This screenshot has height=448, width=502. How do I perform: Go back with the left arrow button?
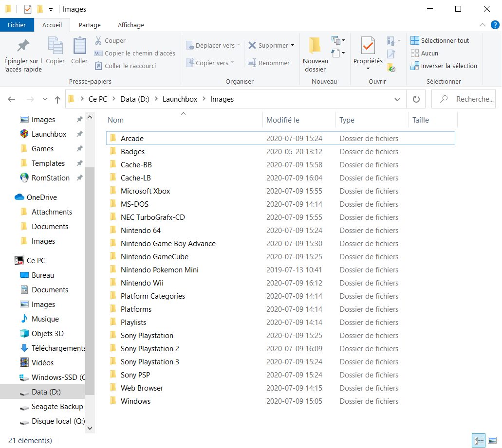coord(12,99)
